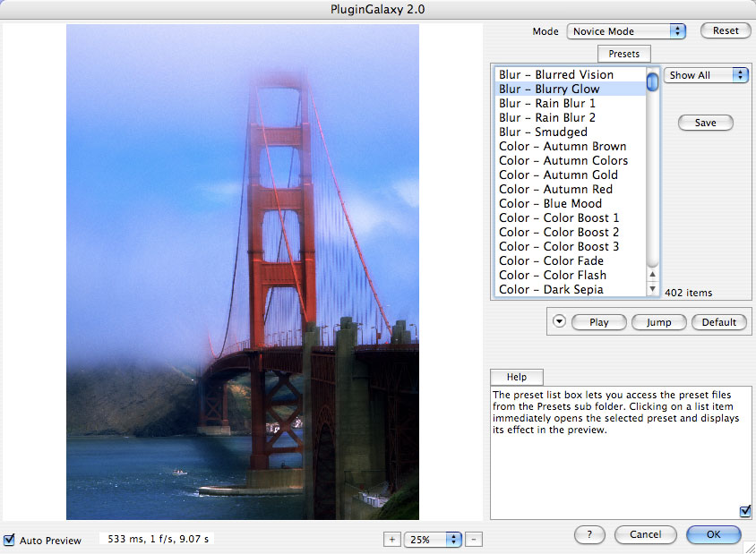Select the Color – Color Boost 2 preset

tap(570, 232)
